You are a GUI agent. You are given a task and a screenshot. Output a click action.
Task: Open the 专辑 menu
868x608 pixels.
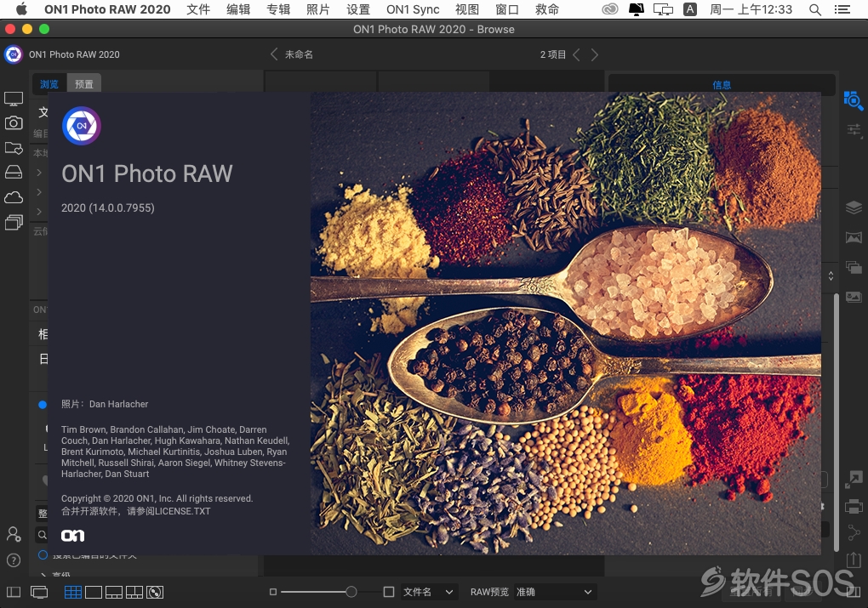[278, 9]
